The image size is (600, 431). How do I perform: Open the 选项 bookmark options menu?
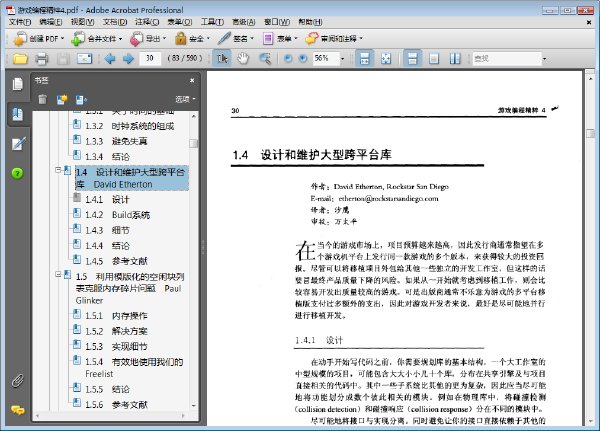click(x=186, y=100)
